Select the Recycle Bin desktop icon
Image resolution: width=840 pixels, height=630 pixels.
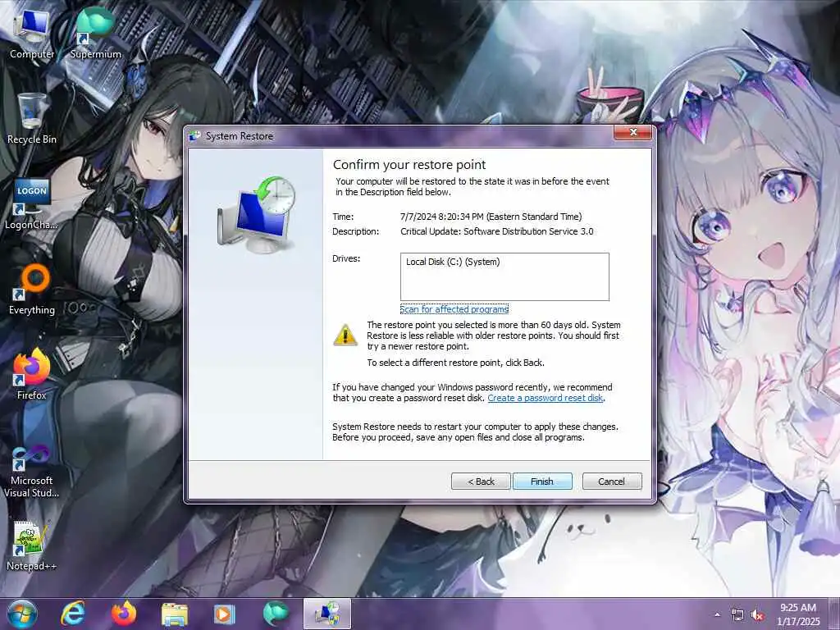tap(31, 119)
